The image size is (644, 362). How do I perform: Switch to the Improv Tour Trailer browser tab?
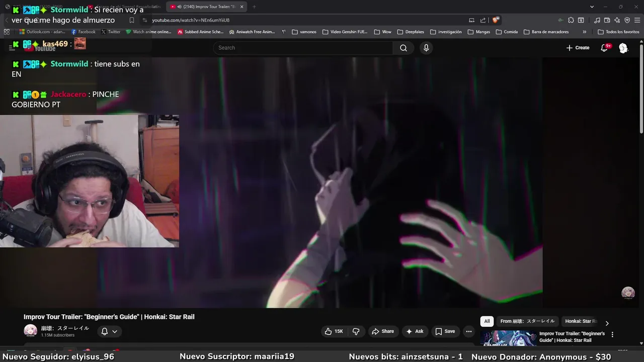click(206, 7)
